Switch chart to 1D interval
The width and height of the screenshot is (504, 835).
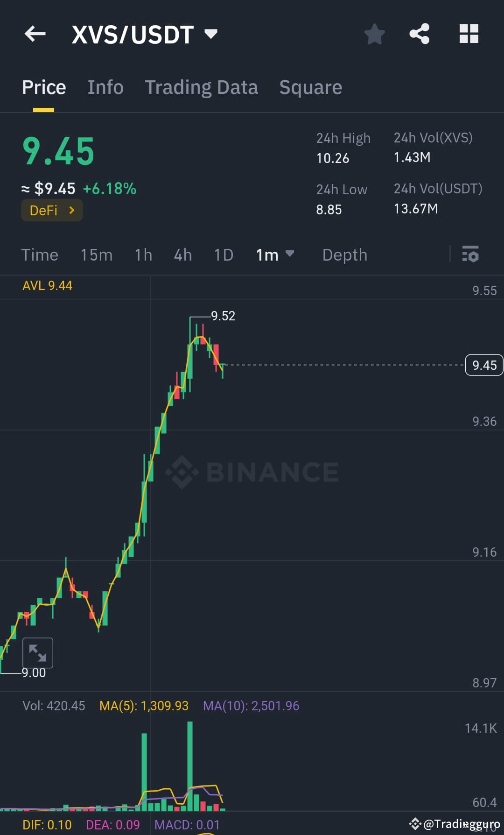click(x=223, y=255)
